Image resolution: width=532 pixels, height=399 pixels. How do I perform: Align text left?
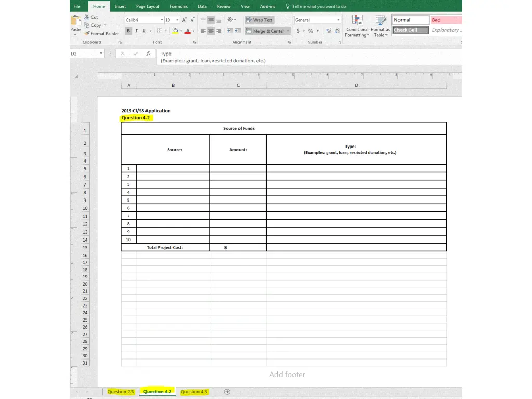(203, 31)
